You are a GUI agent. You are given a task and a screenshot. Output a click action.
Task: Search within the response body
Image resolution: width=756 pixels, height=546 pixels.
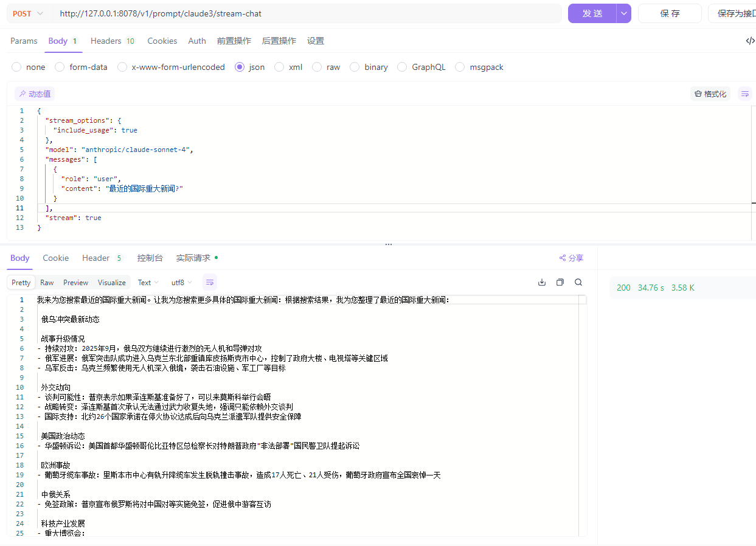[x=578, y=282]
